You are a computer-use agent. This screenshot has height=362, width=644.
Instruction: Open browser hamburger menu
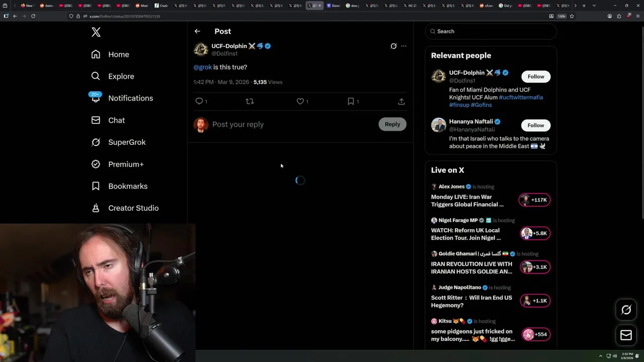[x=637, y=16]
